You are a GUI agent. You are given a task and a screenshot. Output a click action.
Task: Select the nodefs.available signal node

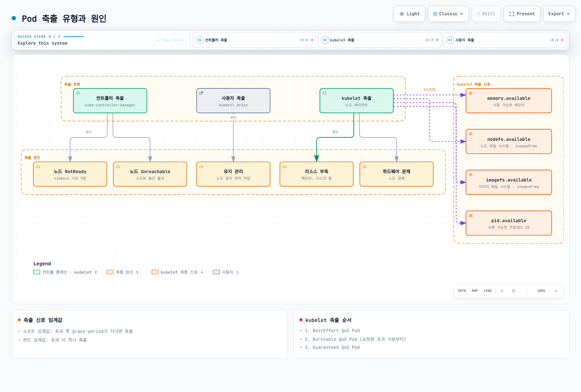(509, 142)
